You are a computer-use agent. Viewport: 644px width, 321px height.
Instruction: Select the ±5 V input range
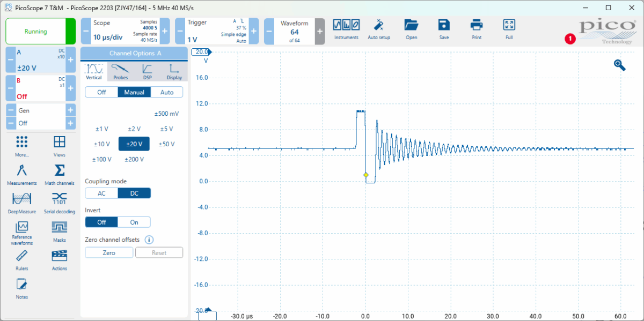[x=166, y=129]
